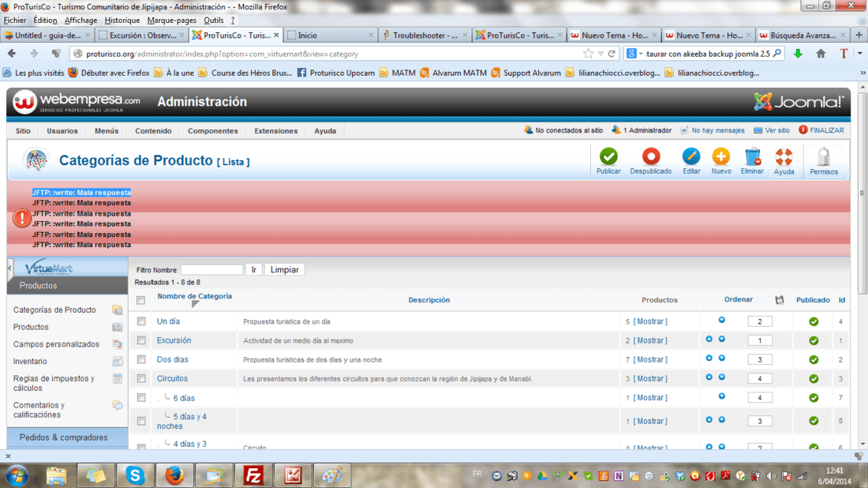Move Dos dias category down in order
The image size is (868, 488).
click(x=722, y=358)
